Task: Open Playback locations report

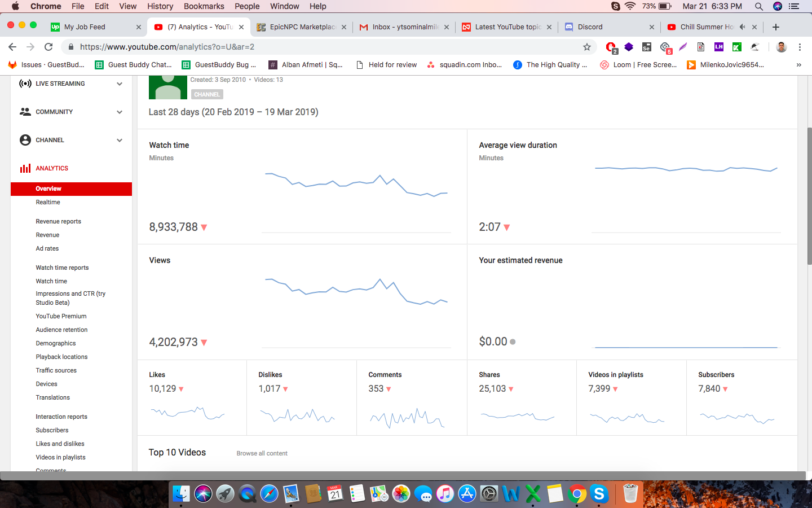Action: point(61,357)
